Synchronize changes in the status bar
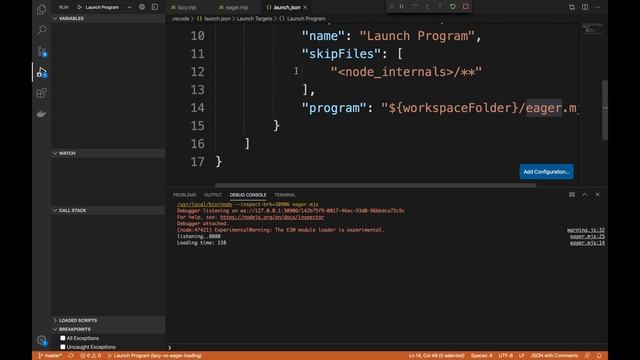This screenshot has width=640, height=360. [x=71, y=356]
